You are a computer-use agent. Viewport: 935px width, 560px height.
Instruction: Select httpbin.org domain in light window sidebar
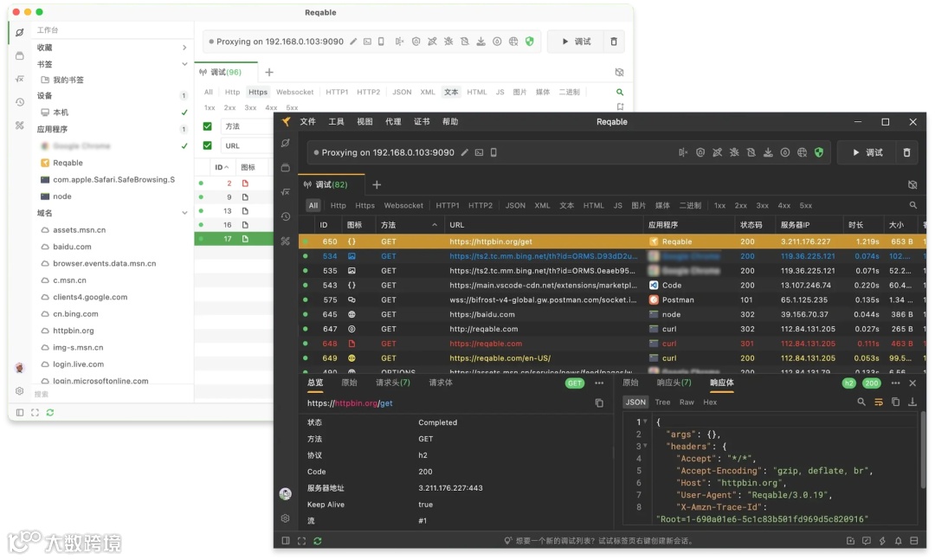[74, 331]
